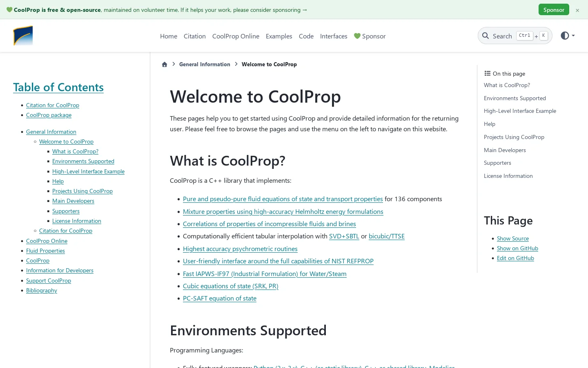
Task: Open Main Developers in sidebar
Action: click(x=73, y=201)
